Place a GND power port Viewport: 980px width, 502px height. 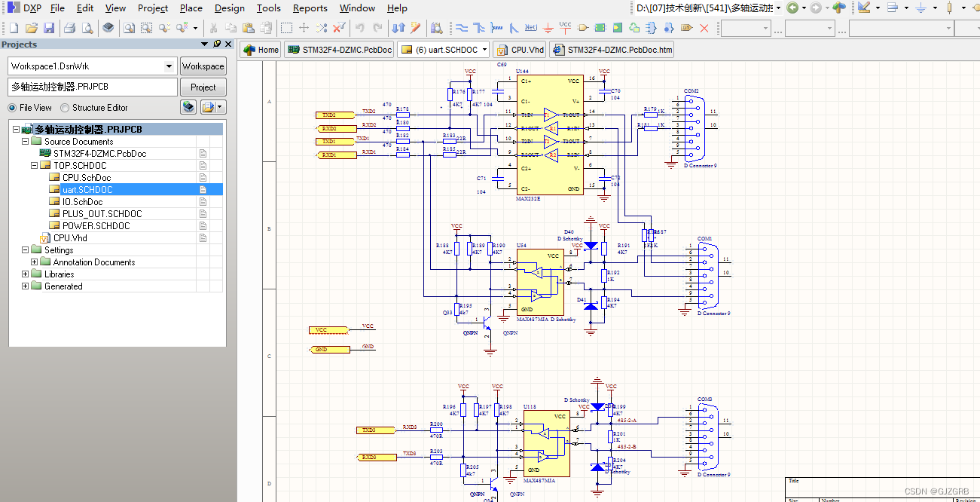(549, 28)
